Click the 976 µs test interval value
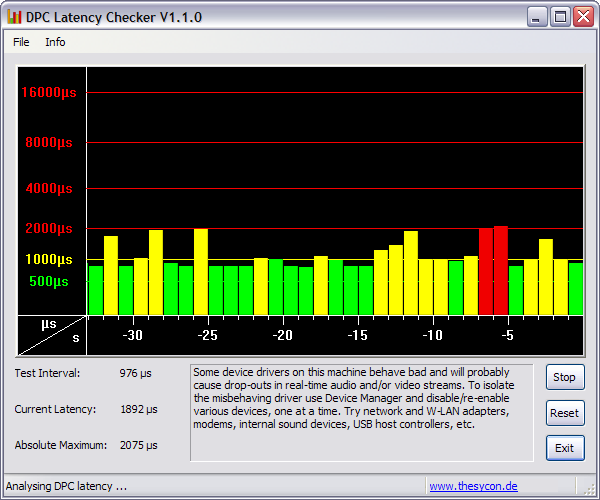 [x=135, y=373]
